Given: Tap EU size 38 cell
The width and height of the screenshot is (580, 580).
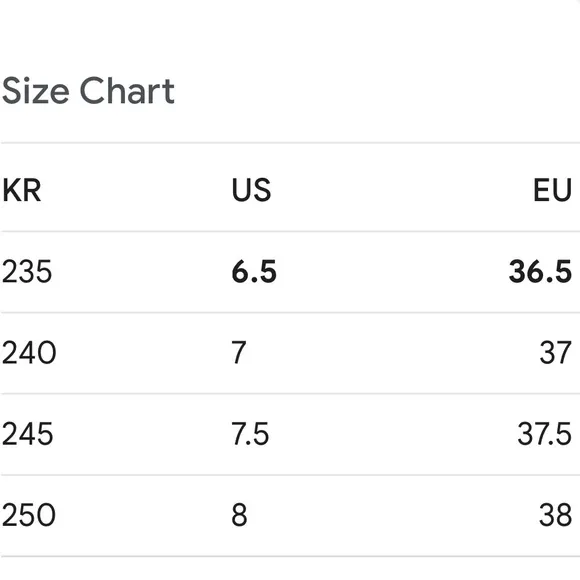Looking at the screenshot, I should (x=556, y=515).
